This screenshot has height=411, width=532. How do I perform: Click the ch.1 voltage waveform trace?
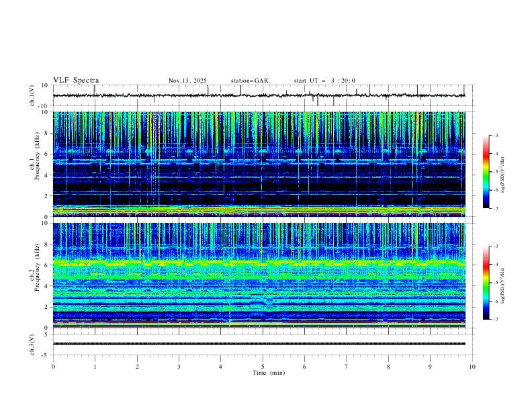[x=259, y=95]
